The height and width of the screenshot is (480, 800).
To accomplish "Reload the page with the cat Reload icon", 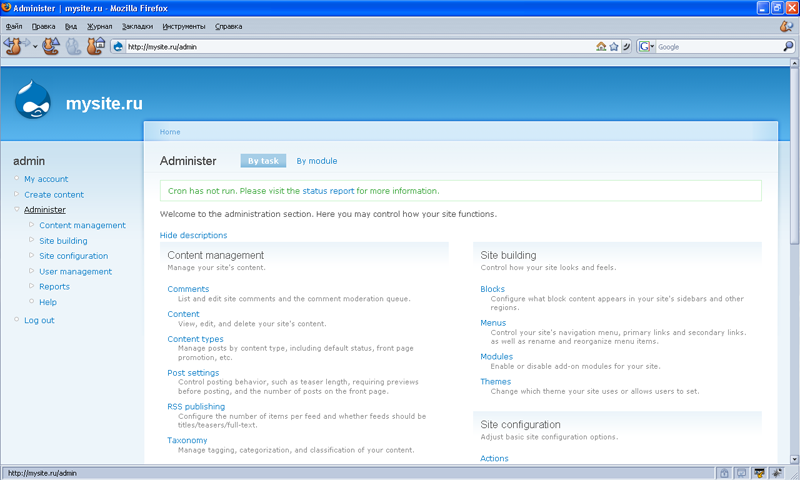I will (51, 46).
